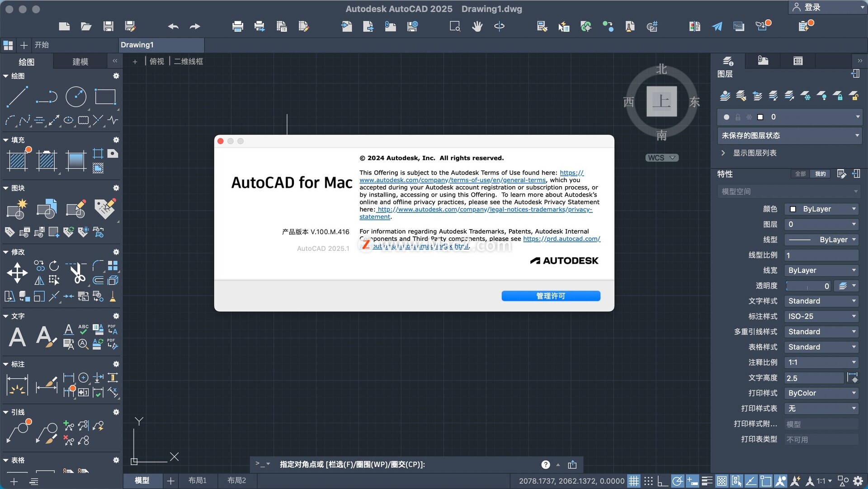Viewport: 868px width, 489px height.
Task: Open the Color ByLayer dropdown
Action: point(821,209)
